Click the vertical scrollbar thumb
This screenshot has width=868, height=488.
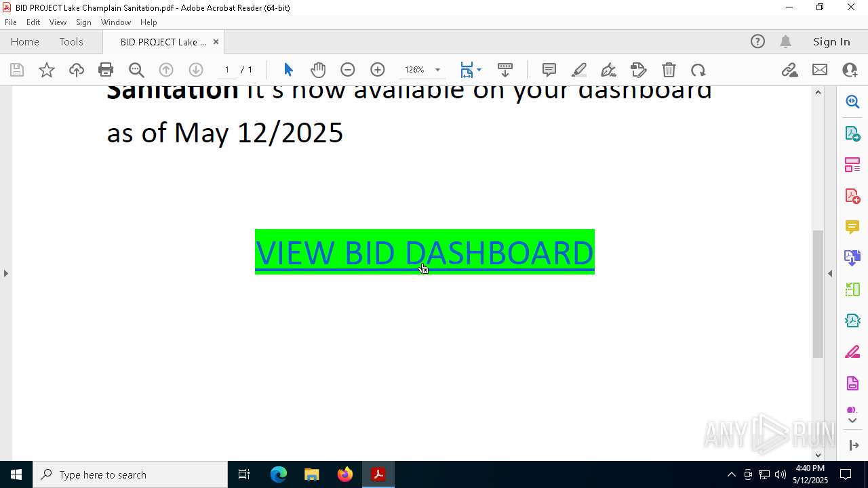818,294
